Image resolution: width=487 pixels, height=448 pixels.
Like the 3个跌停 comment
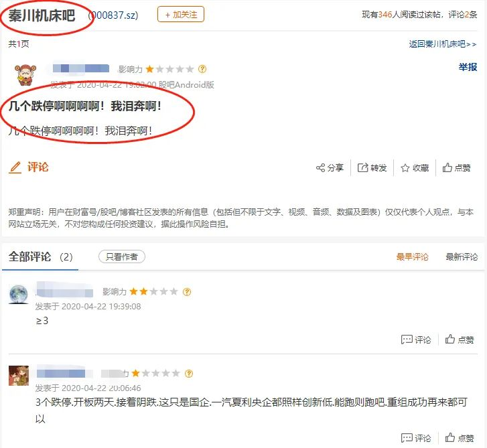pos(459,438)
